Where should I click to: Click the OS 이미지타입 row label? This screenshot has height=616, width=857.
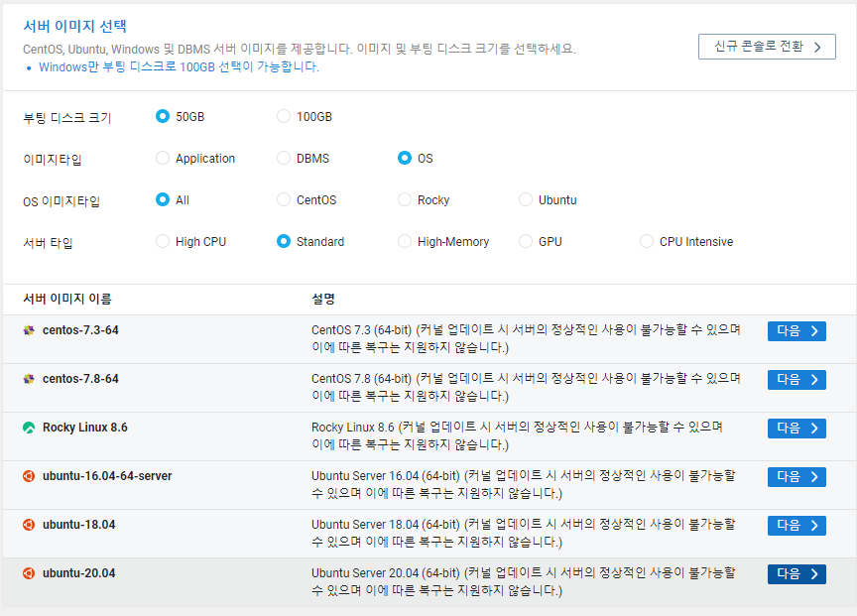[x=61, y=201]
